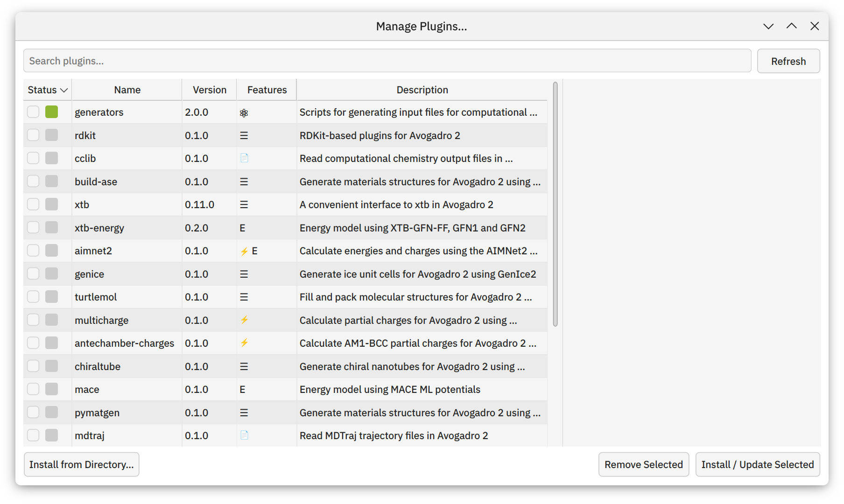Click the file icon in mdtraj row
The image size is (844, 504).
click(x=244, y=435)
